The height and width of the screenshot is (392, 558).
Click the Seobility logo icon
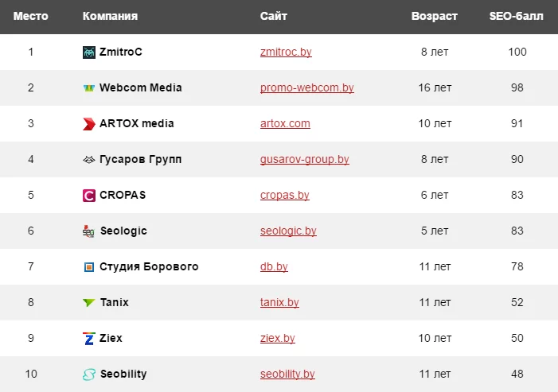89,375
